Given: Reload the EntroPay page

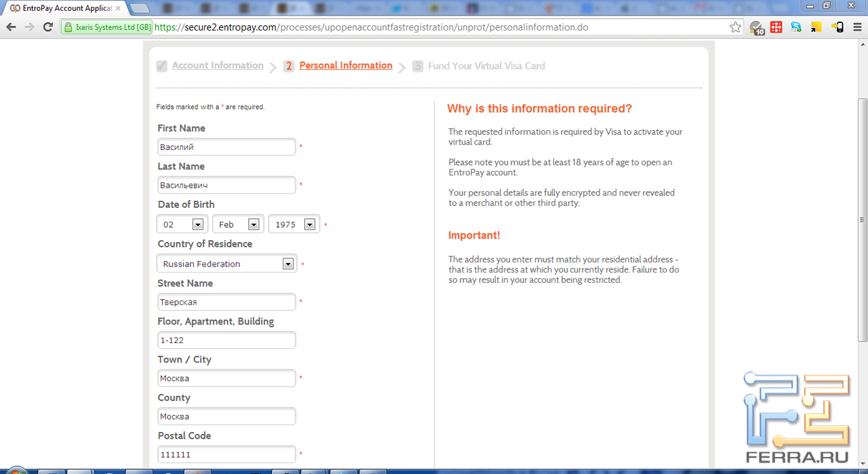Looking at the screenshot, I should [x=47, y=27].
